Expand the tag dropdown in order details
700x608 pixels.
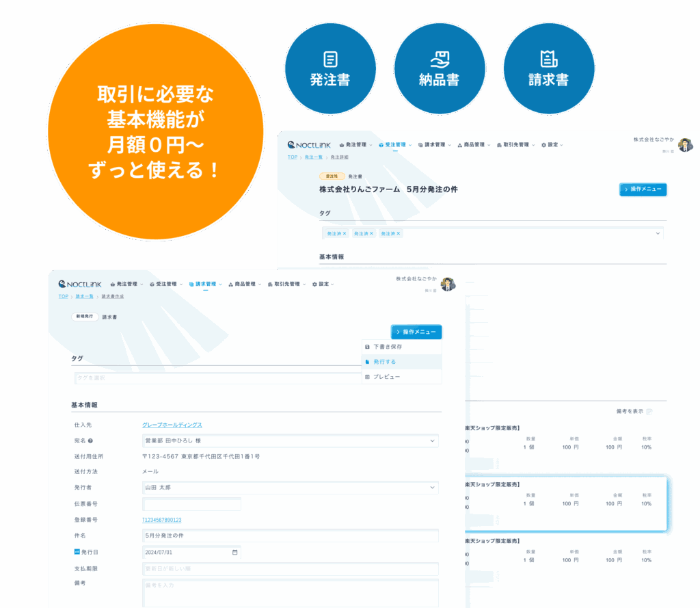[x=658, y=233]
